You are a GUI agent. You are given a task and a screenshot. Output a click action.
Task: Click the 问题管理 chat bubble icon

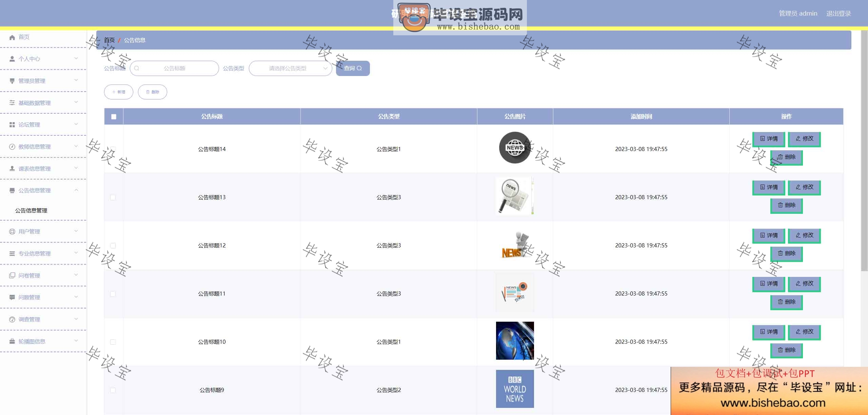[12, 297]
